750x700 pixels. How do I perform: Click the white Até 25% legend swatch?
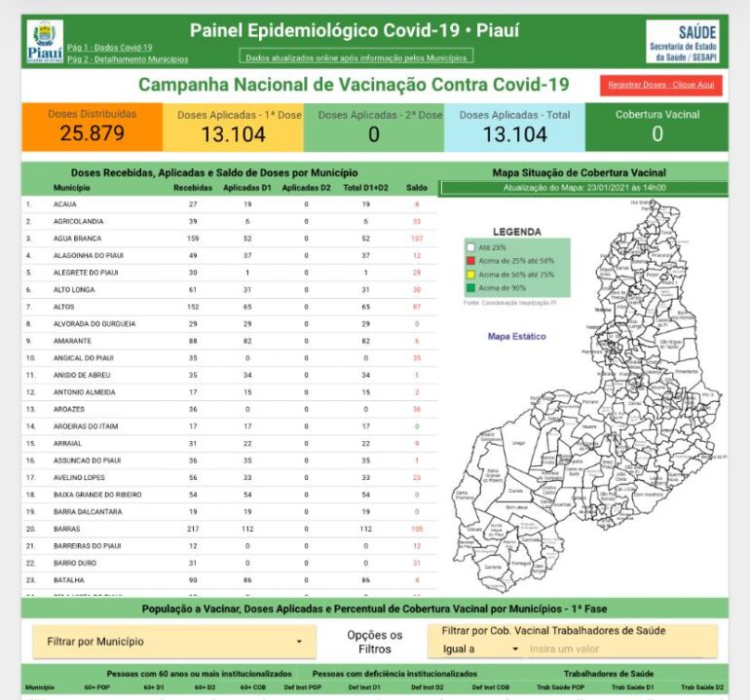(x=471, y=248)
